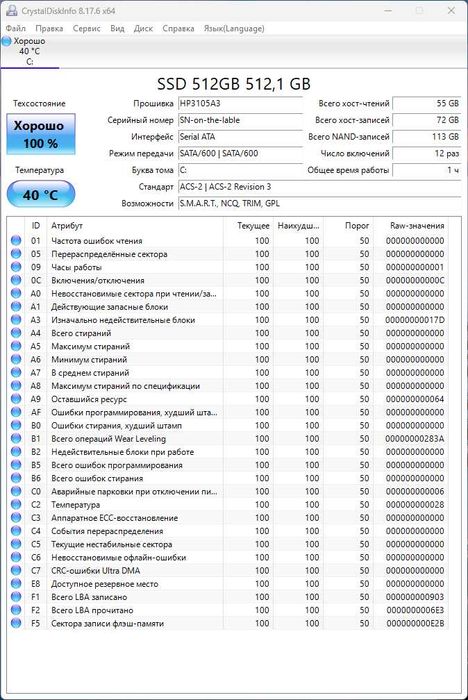Click status icon for attribute 09 Часы работы
This screenshot has height=700, width=468.
pos(16,267)
